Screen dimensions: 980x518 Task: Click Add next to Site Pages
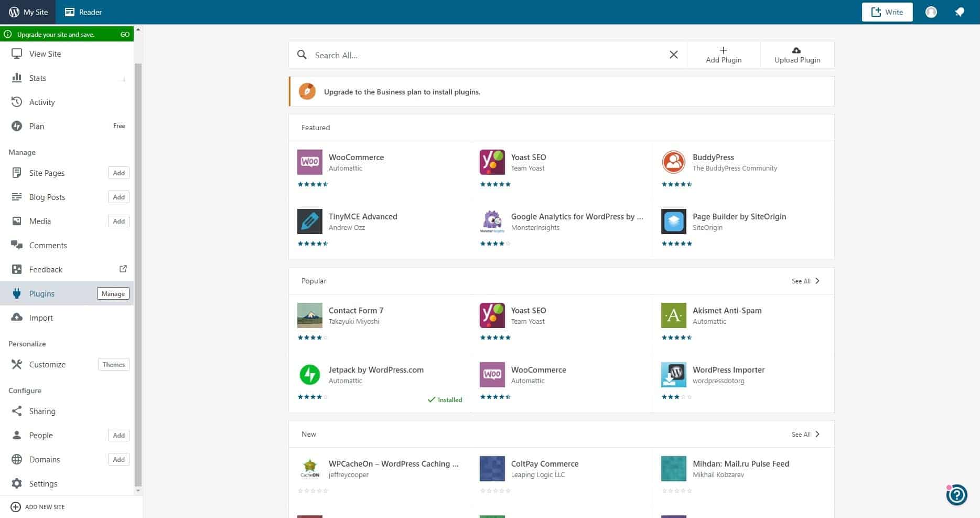119,173
